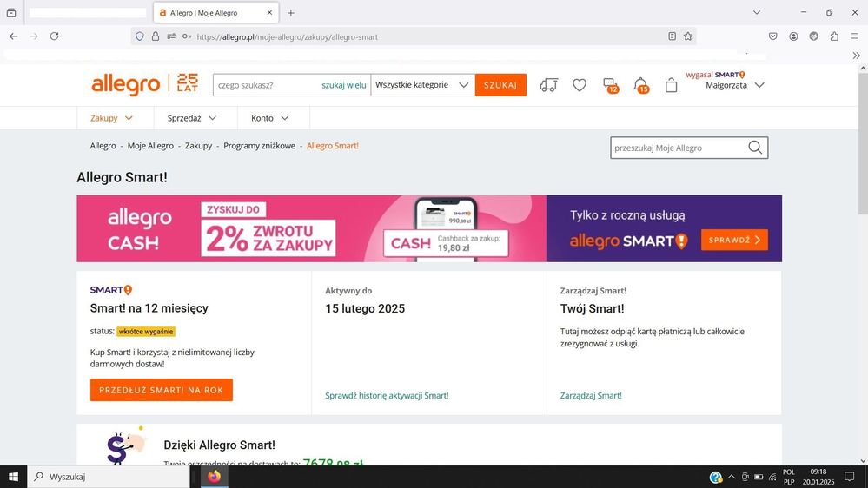Expand the Wszystkie kategorie dropdown
This screenshot has height=488, width=868.
(x=423, y=84)
